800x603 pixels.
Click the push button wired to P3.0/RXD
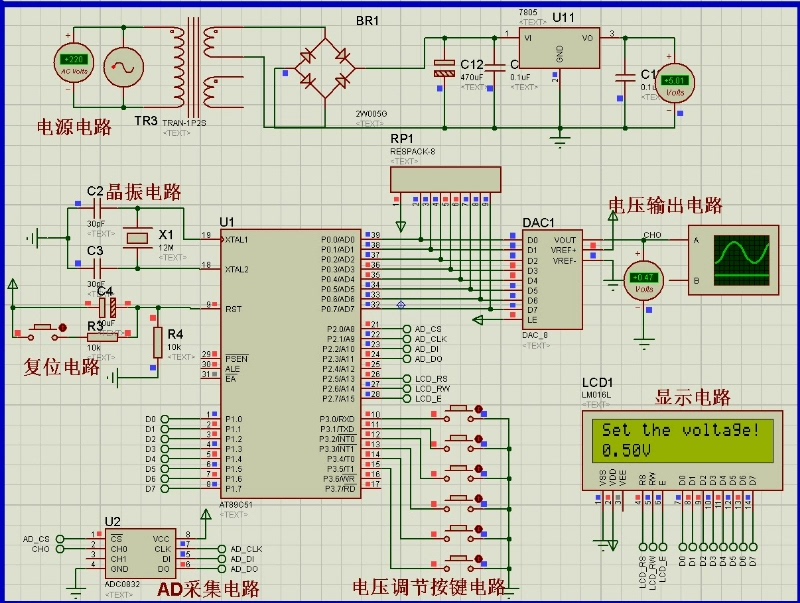tap(462, 413)
